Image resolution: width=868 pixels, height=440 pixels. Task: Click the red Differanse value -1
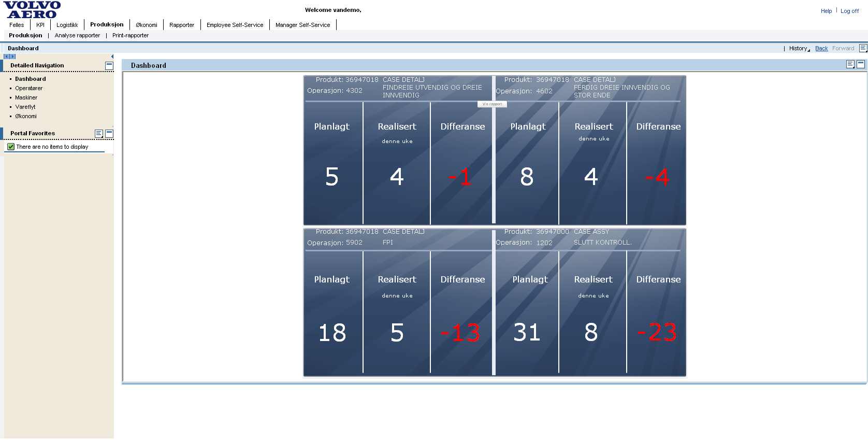460,177
